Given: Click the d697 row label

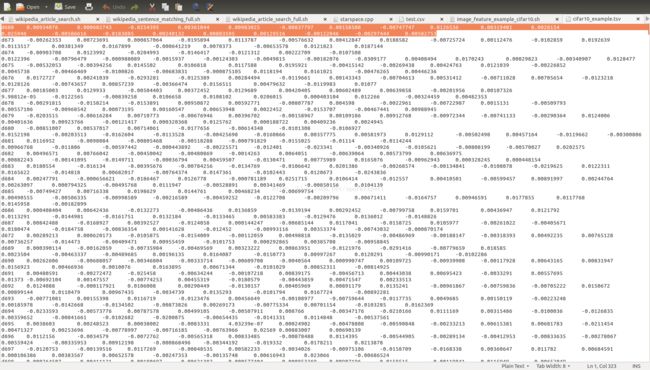Looking at the screenshot, I should pyautogui.click(x=7, y=349).
